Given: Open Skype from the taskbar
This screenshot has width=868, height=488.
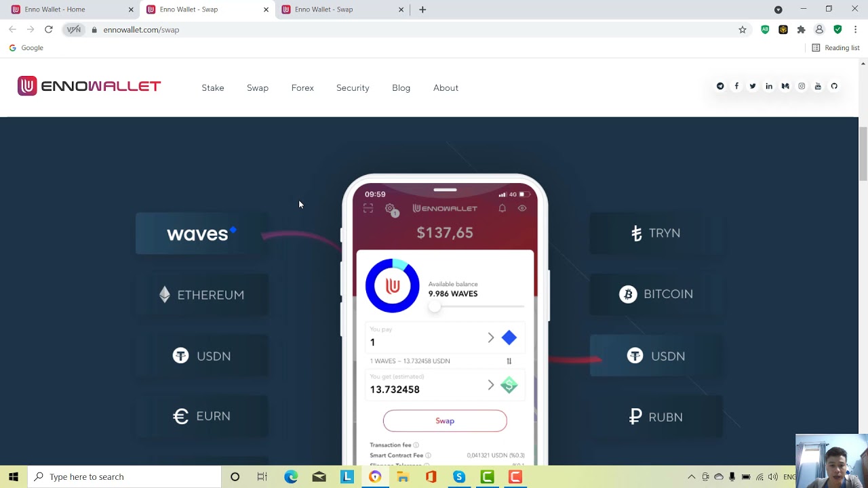Looking at the screenshot, I should [x=459, y=477].
